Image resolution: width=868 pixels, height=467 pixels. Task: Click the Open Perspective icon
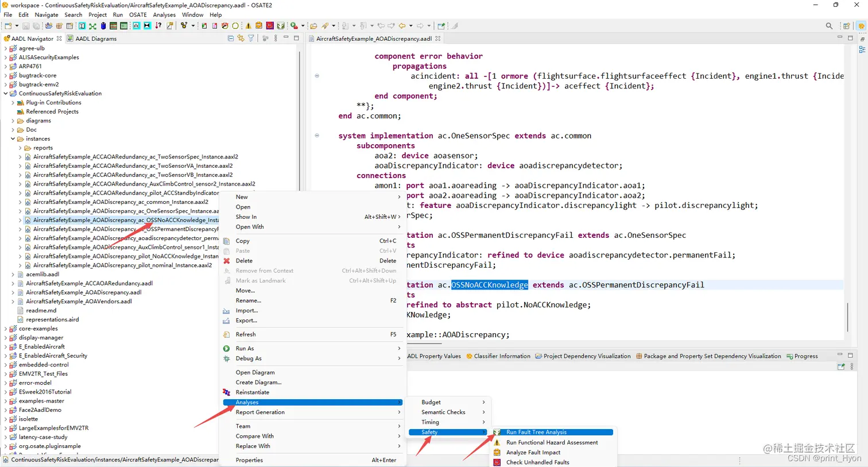pyautogui.click(x=846, y=26)
